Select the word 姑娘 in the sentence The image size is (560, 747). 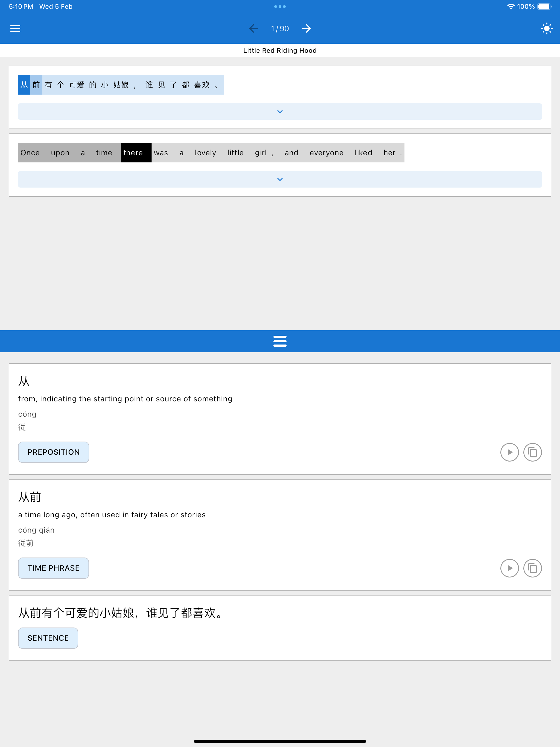121,85
